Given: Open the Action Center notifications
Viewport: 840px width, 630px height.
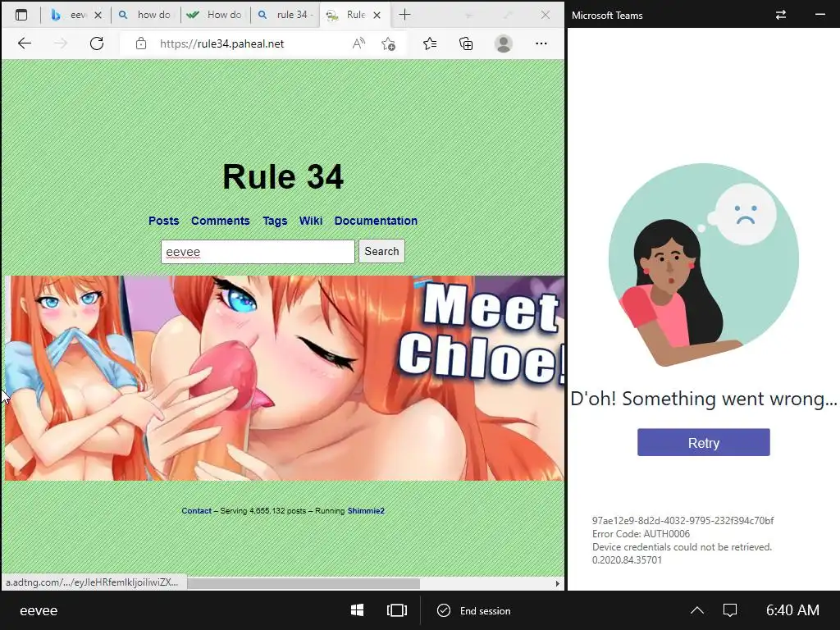Looking at the screenshot, I should coord(730,610).
